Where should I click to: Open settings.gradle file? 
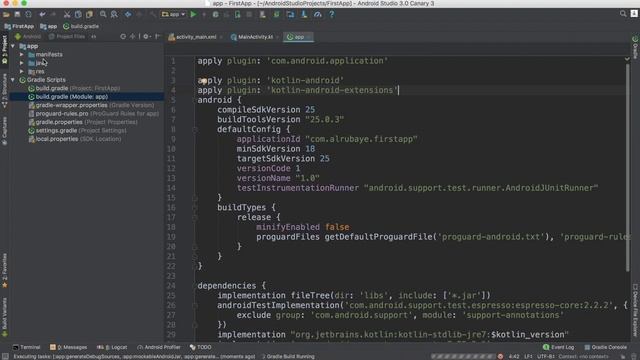point(77,131)
